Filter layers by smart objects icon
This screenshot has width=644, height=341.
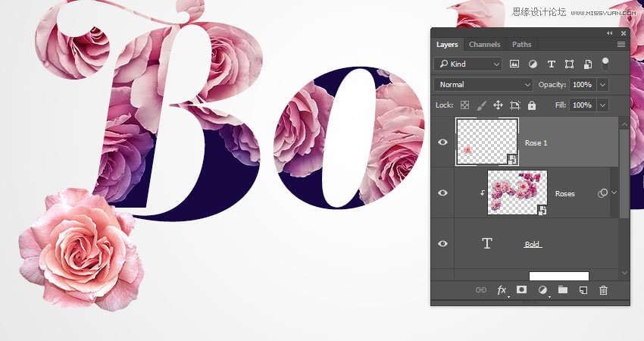click(x=588, y=64)
